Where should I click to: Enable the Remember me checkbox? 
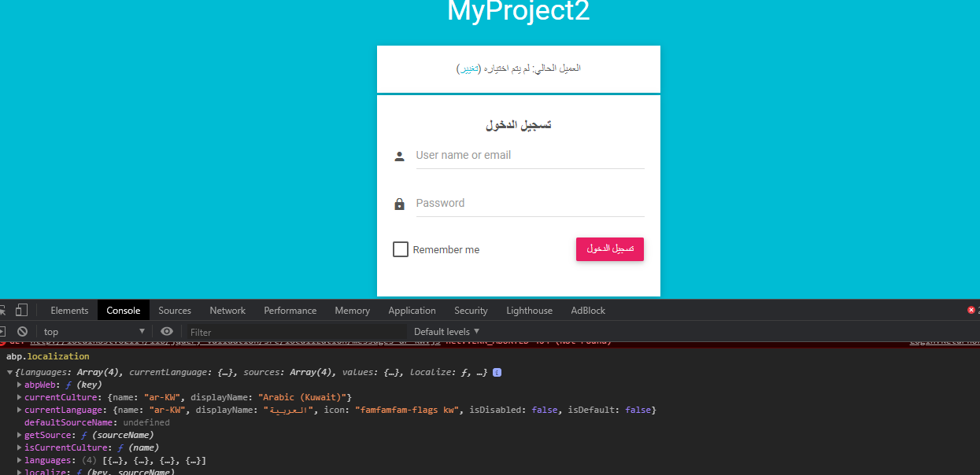point(401,249)
